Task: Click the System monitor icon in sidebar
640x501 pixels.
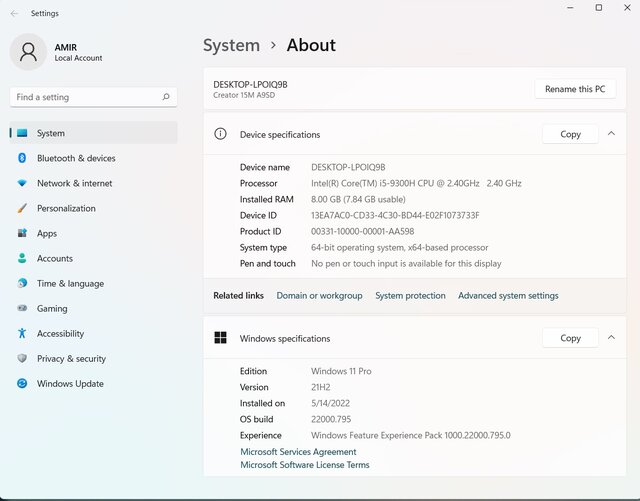Action: 22,133
